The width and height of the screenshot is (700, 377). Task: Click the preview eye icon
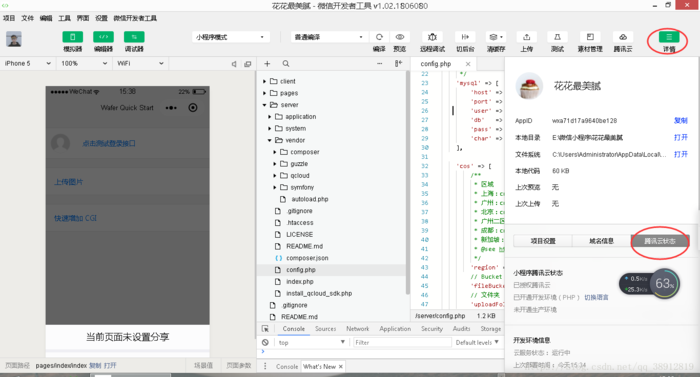click(x=400, y=37)
